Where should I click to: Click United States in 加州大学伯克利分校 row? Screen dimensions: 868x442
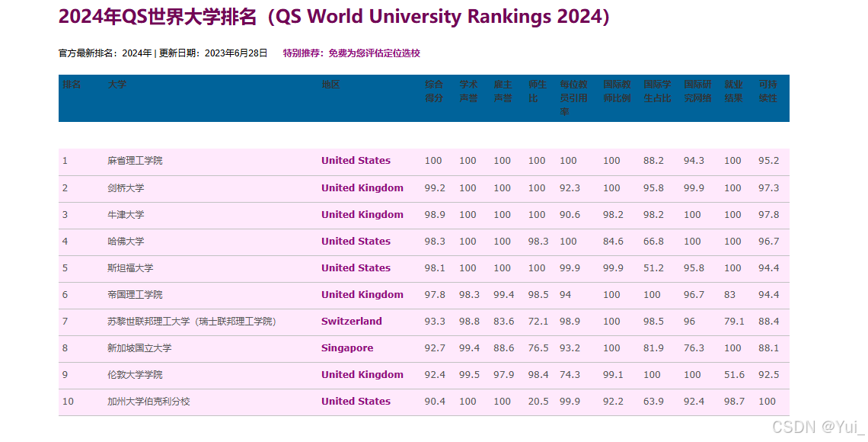356,401
